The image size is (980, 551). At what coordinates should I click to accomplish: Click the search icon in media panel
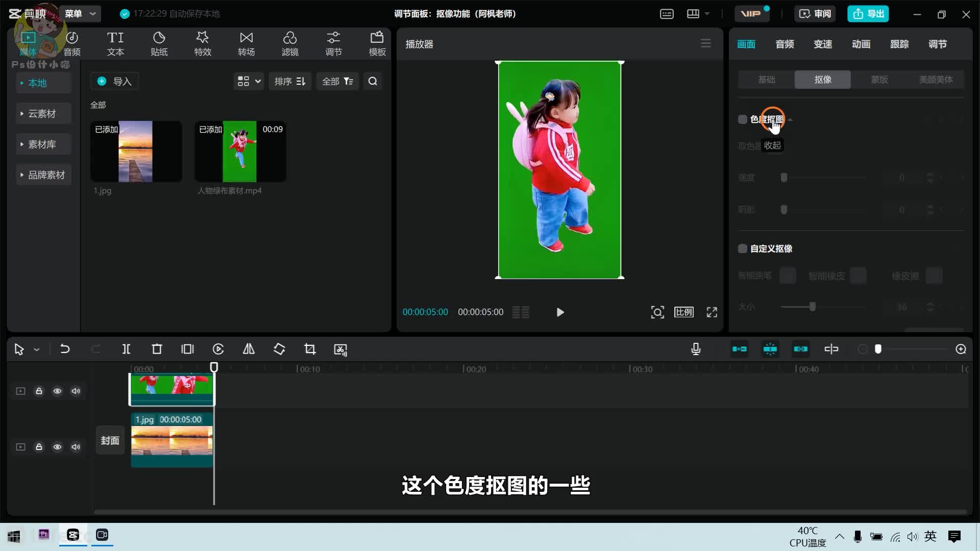tap(373, 81)
